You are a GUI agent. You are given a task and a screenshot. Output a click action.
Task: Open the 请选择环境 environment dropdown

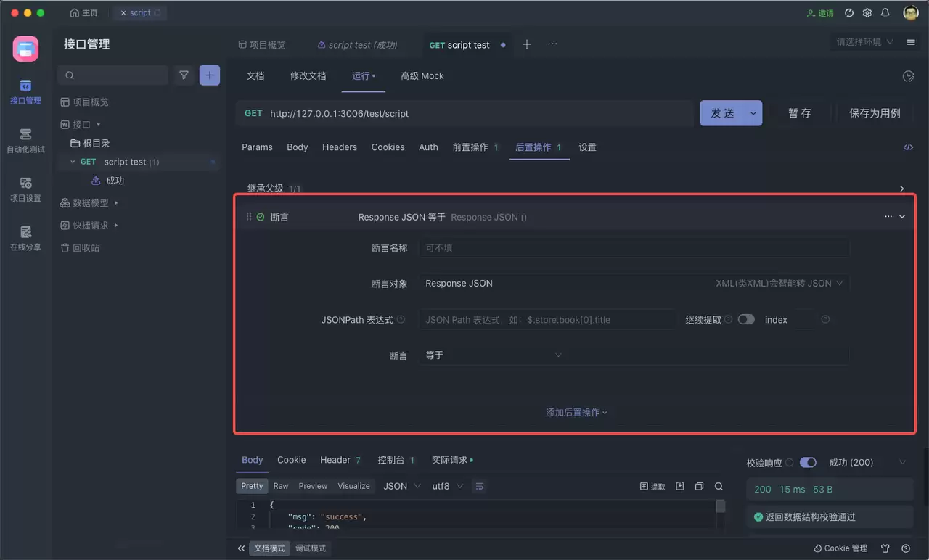pyautogui.click(x=864, y=42)
